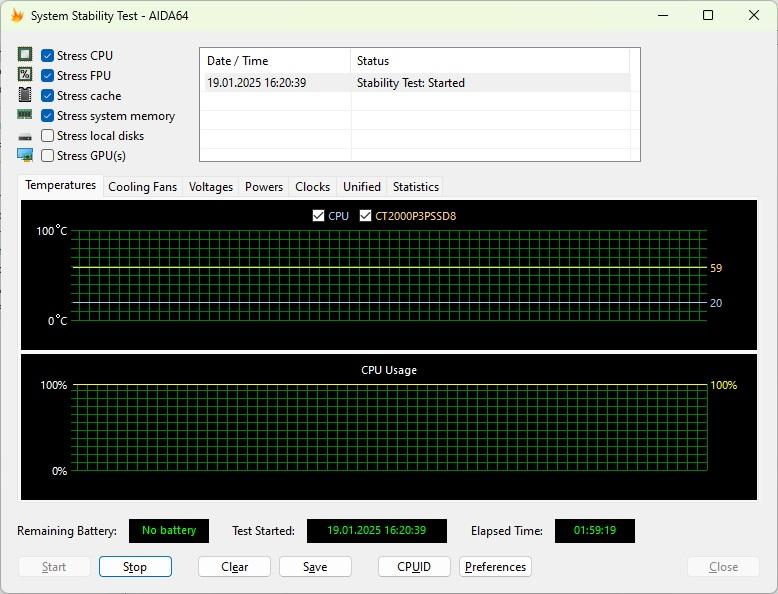Select the Temperatures tab
The height and width of the screenshot is (594, 778).
click(x=61, y=185)
